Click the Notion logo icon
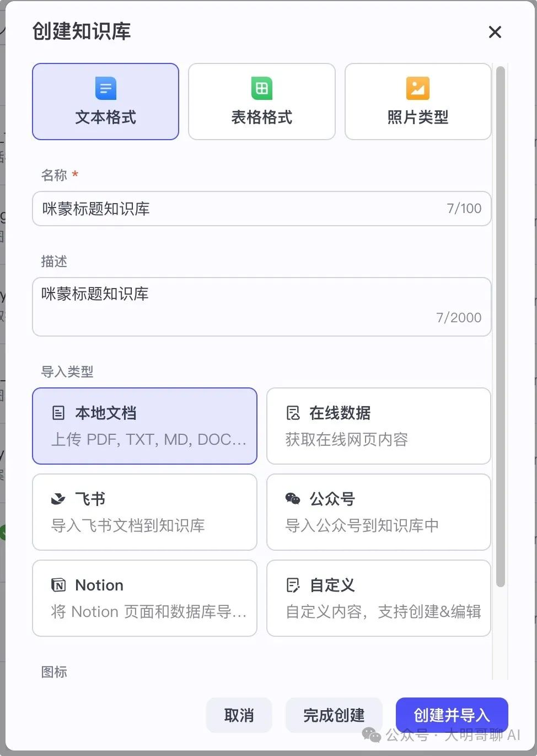The height and width of the screenshot is (756, 537). (x=58, y=585)
